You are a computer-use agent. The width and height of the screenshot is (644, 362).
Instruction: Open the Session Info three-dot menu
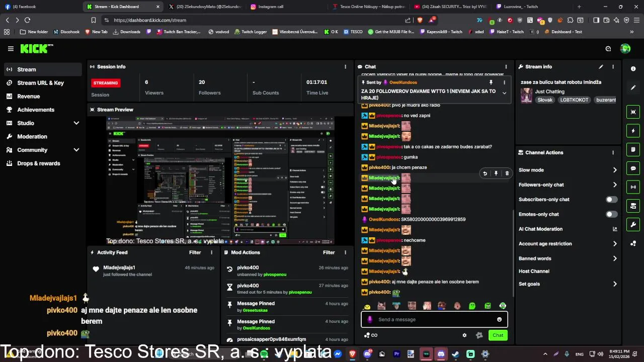pos(345,66)
